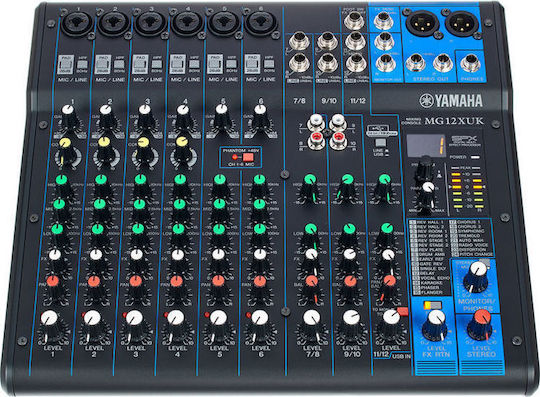Click the FX program number display
This screenshot has height=397, width=540.
(x=425, y=145)
